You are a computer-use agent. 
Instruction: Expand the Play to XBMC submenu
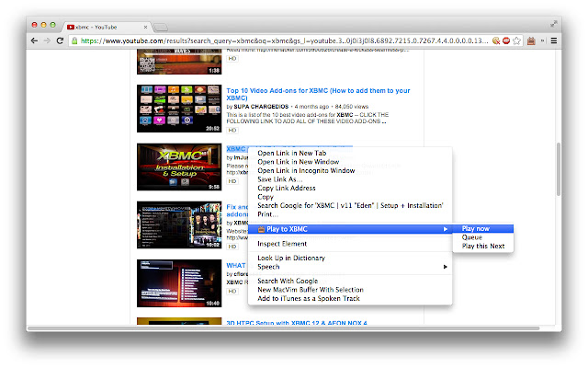tap(350, 229)
